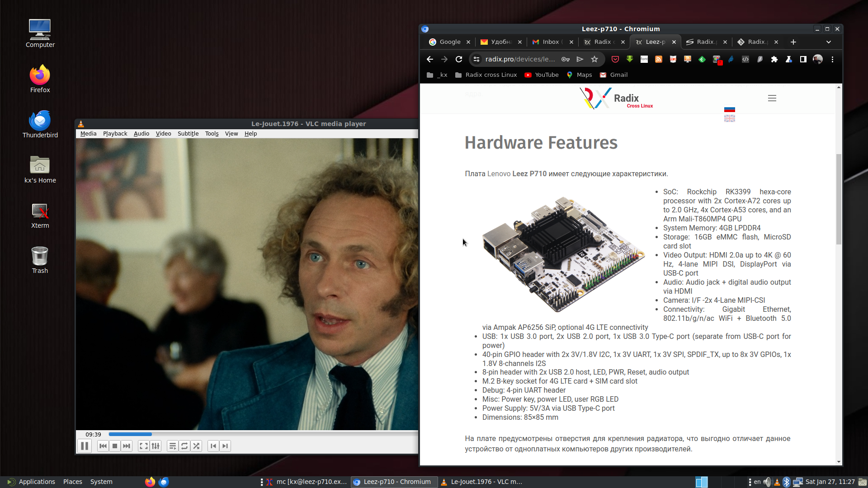
Task: Open the green download extension
Action: pyautogui.click(x=630, y=59)
